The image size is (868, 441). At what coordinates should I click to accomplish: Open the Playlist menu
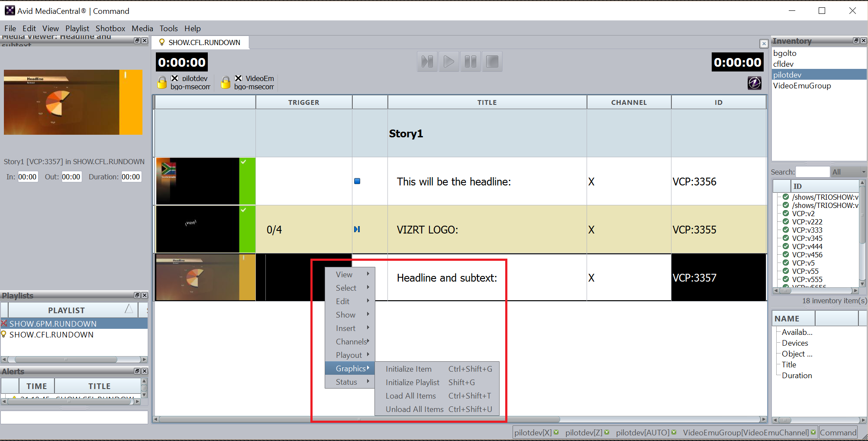[77, 28]
